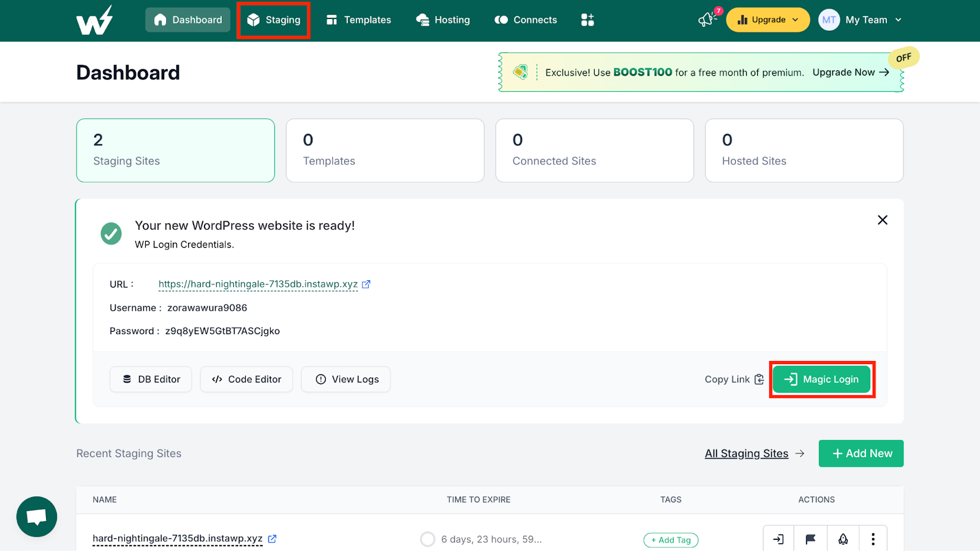Open the Templates navigation item
This screenshot has height=551, width=980.
(x=358, y=20)
